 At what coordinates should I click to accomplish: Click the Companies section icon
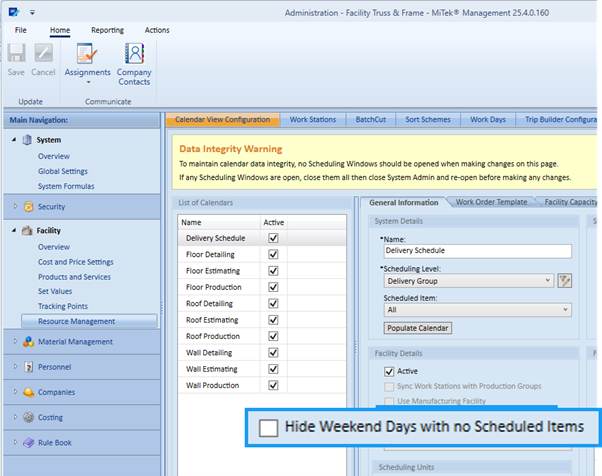click(28, 392)
